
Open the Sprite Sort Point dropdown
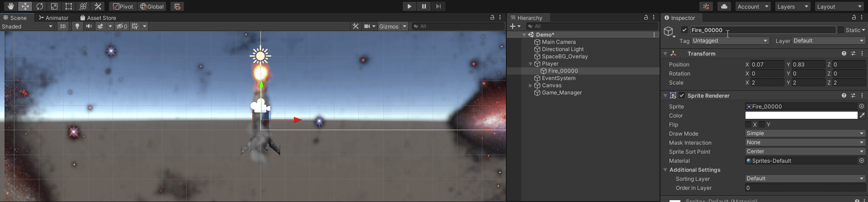tap(805, 151)
